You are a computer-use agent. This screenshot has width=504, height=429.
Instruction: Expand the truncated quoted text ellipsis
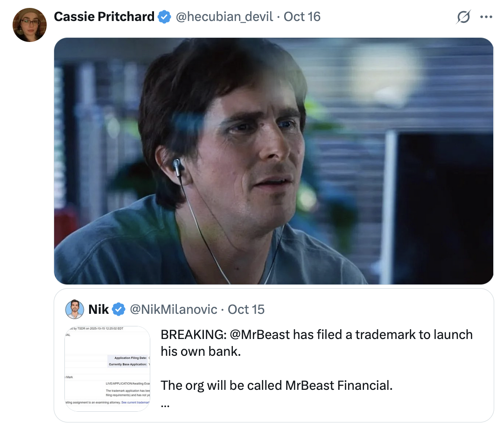click(165, 404)
